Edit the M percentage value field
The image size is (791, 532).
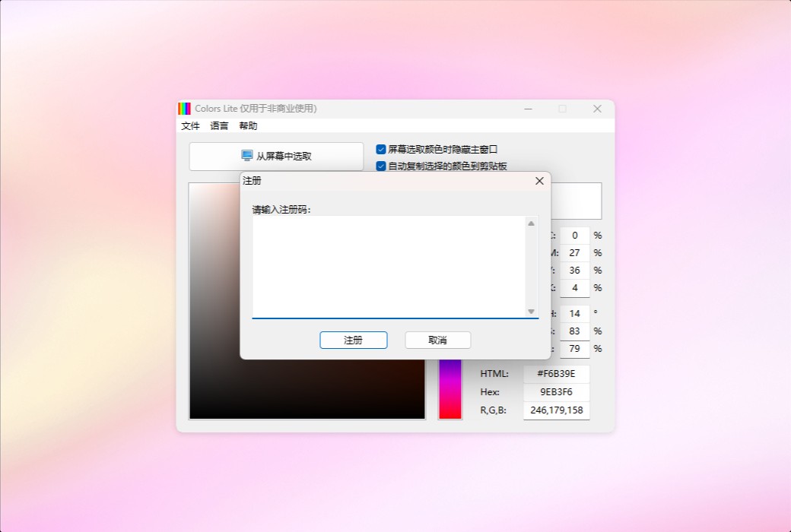[574, 252]
